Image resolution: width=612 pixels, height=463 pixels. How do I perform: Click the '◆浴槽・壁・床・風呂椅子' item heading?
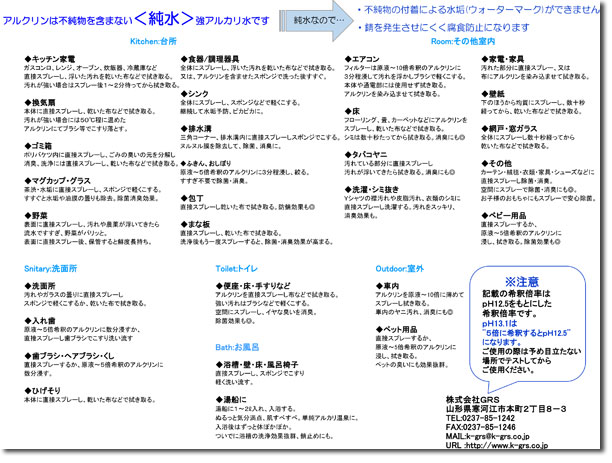tap(257, 365)
